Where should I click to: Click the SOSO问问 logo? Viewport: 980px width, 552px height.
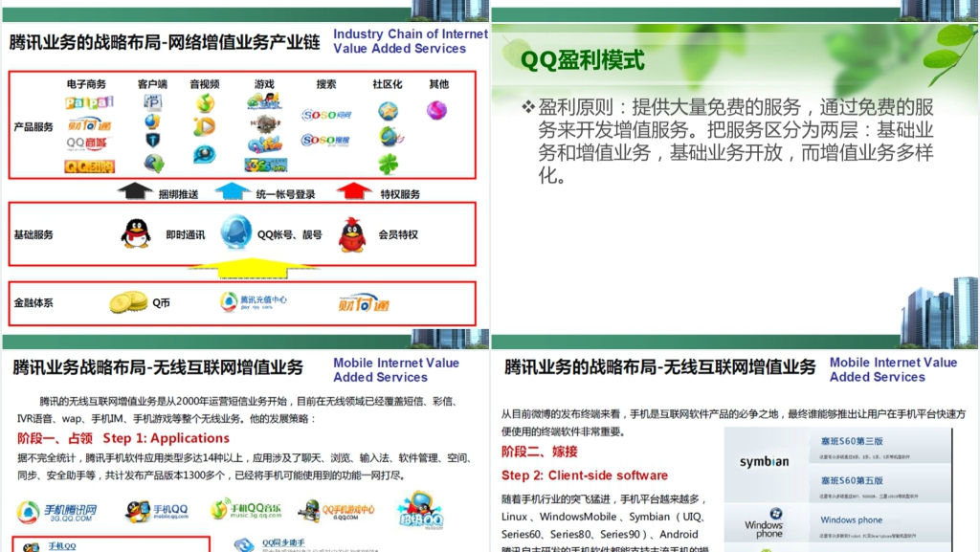click(x=326, y=115)
